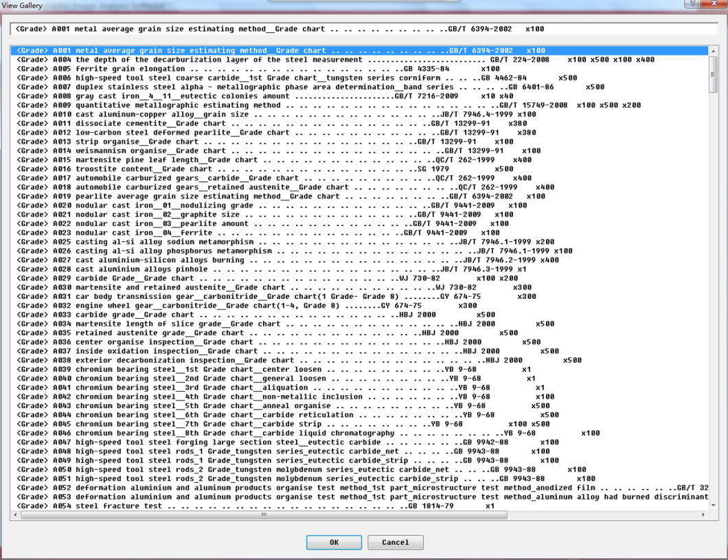The height and width of the screenshot is (560, 728).
Task: Click the vertical scrollbar down arrow
Action: [713, 505]
